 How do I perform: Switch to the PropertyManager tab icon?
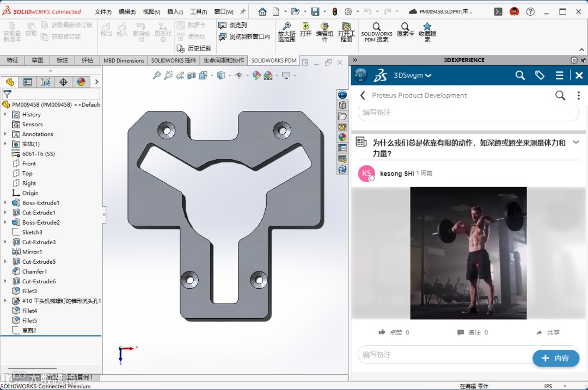pyautogui.click(x=28, y=82)
